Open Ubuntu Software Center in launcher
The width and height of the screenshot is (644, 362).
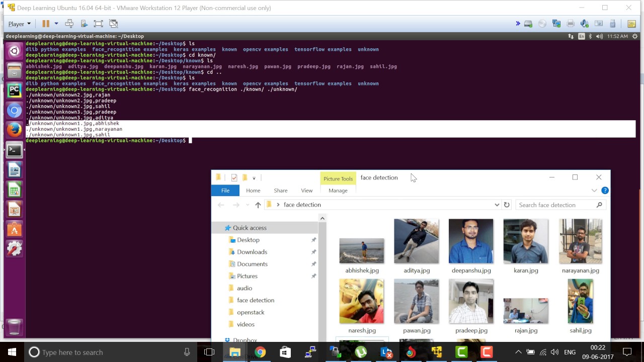coord(14,229)
